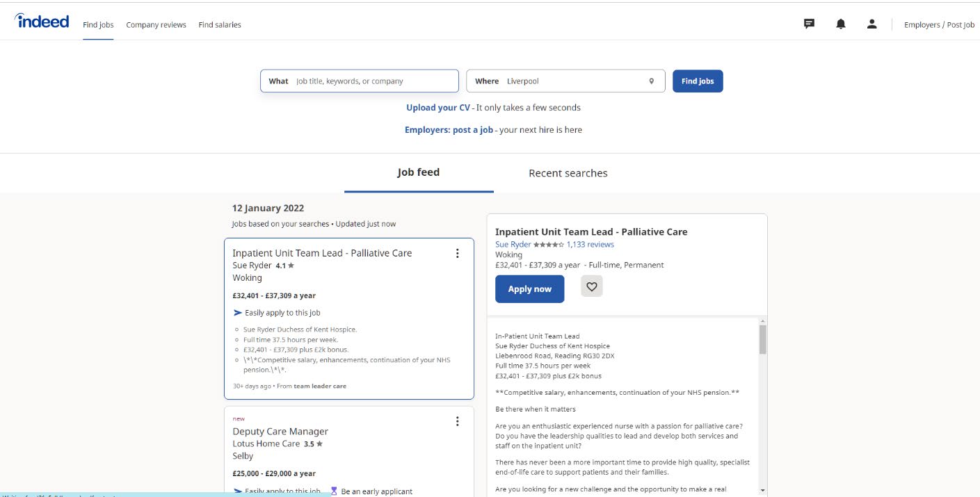Click Sue Ryder star rating in job details
Screen dimensions: 980x497
(x=548, y=245)
